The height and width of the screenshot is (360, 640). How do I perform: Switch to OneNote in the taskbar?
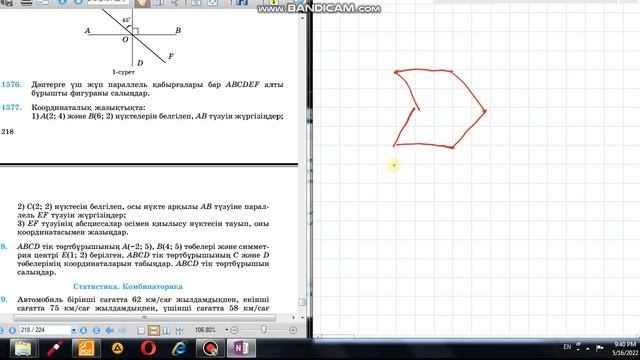[x=241, y=349]
